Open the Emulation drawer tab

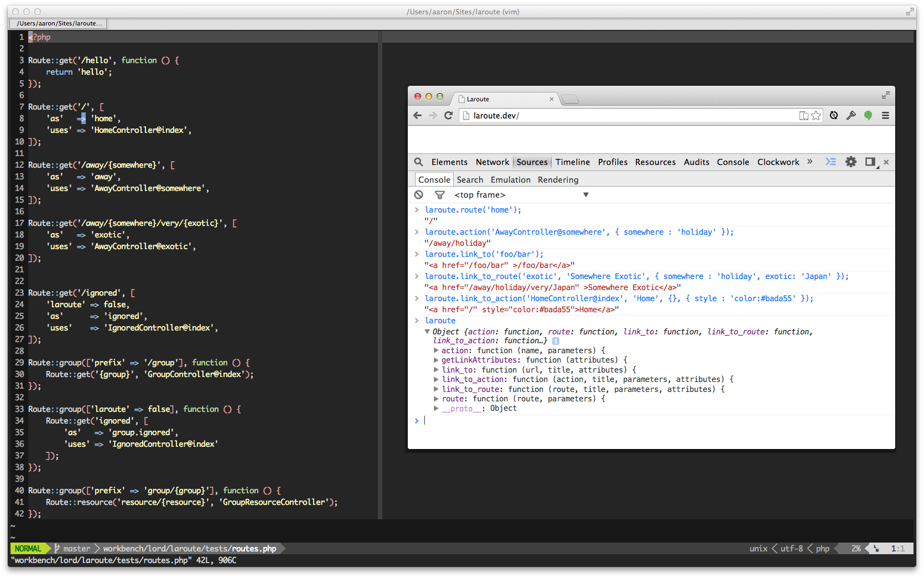tap(510, 180)
